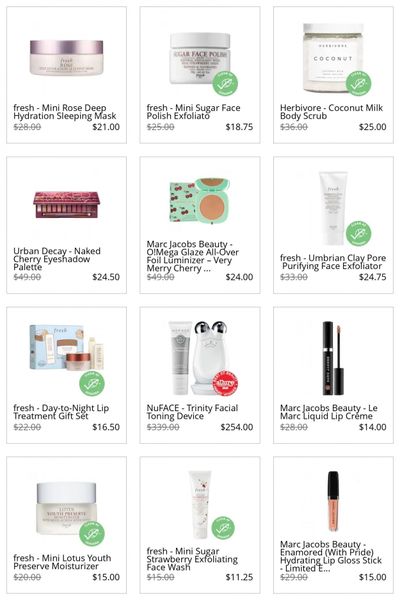Click the $24.50 Naked Cherry palette price
The height and width of the screenshot is (600, 400).
[x=106, y=277]
